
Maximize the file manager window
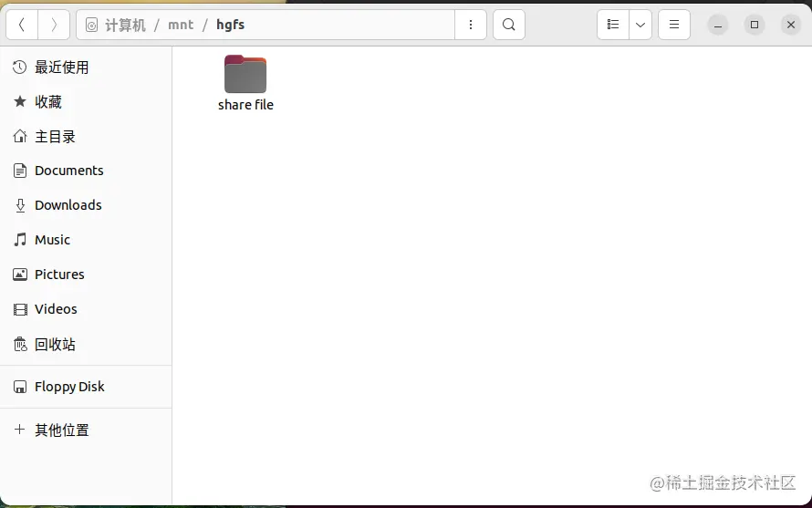754,25
